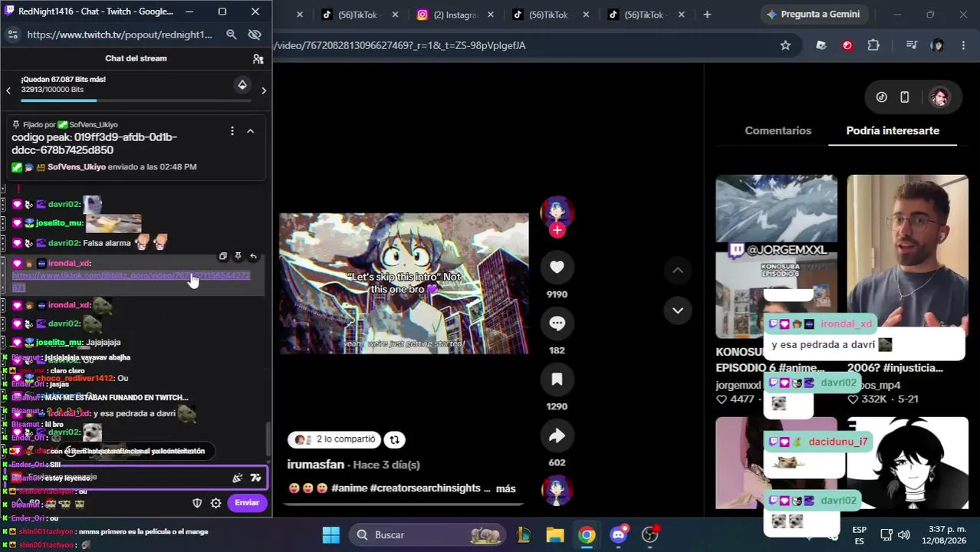Open the zoom magnifier in Twitch popout address bar
This screenshot has height=552, width=980.
click(x=231, y=34)
